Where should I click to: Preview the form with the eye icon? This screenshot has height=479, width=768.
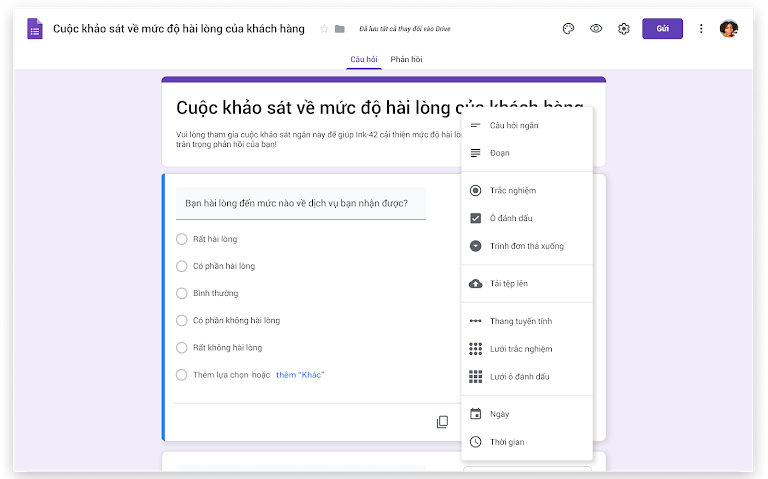click(596, 29)
